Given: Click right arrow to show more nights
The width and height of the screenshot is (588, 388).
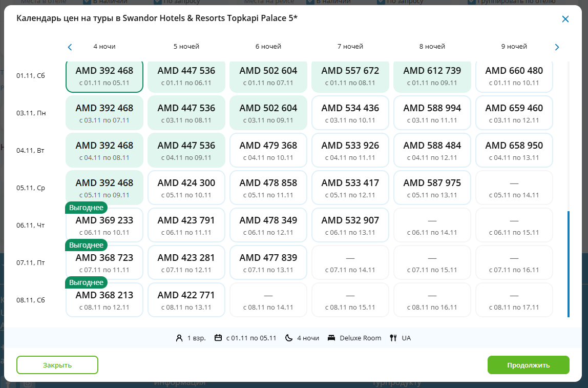Looking at the screenshot, I should [557, 47].
